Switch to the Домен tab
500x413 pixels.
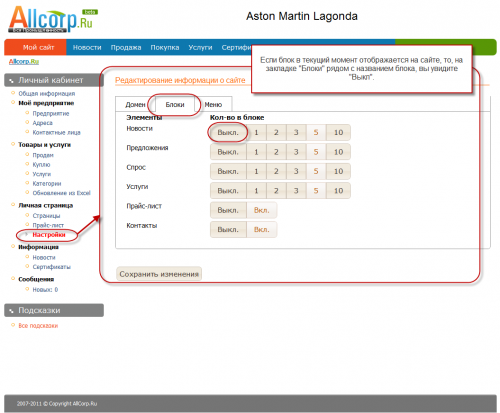tap(135, 104)
